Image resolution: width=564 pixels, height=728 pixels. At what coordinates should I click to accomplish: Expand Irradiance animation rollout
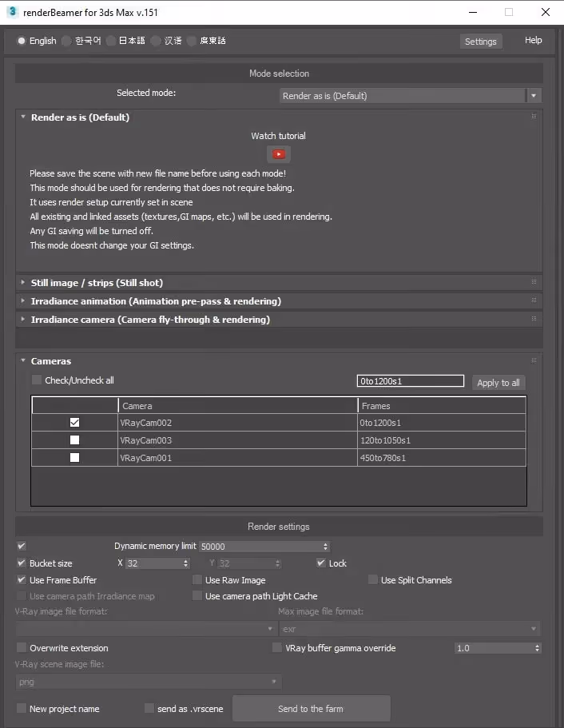[22, 300]
